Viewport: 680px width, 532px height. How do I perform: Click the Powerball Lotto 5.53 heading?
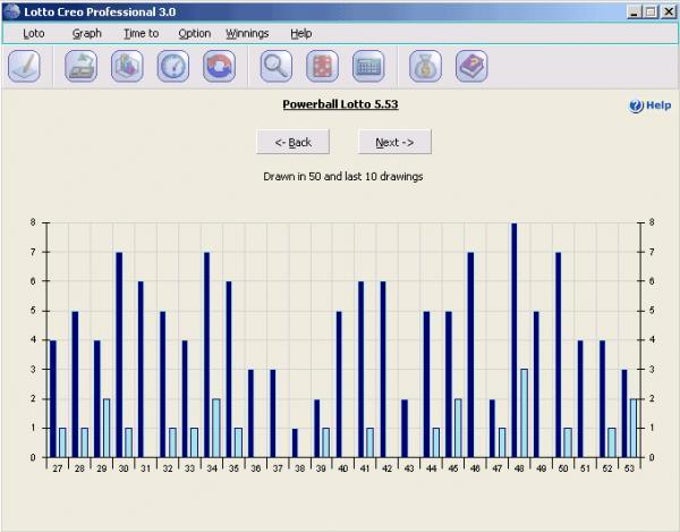(340, 104)
